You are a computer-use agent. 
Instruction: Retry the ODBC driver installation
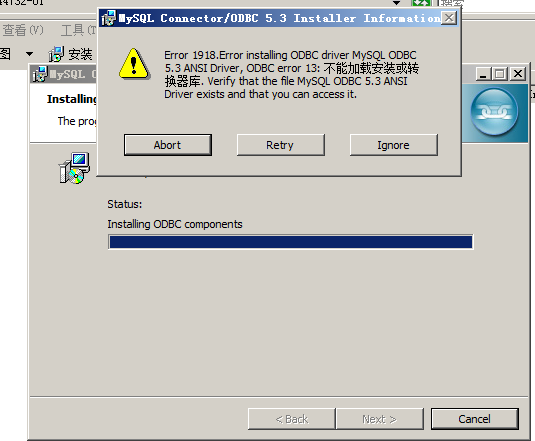(280, 145)
